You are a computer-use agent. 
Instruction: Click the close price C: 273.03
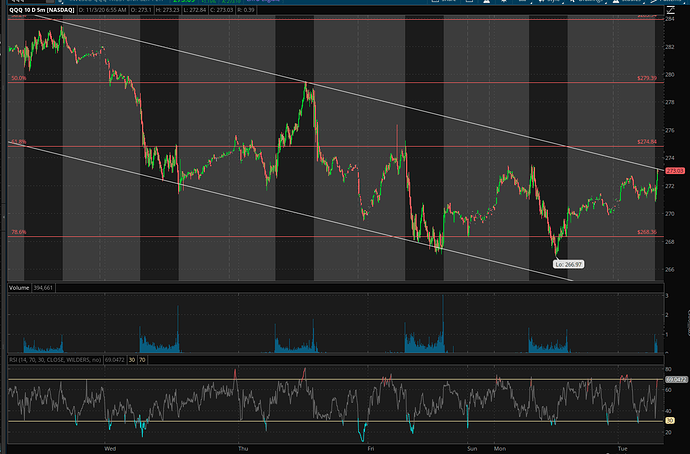coord(221,10)
